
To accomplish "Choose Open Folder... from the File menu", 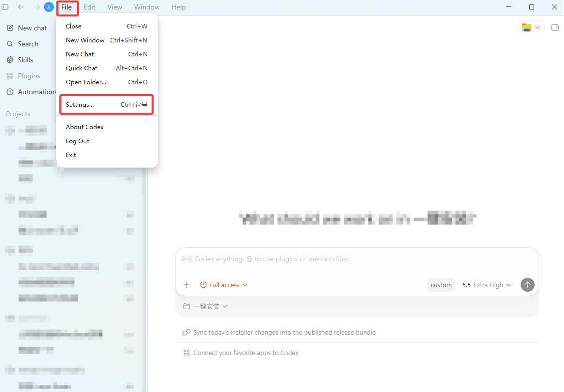I will (x=107, y=82).
